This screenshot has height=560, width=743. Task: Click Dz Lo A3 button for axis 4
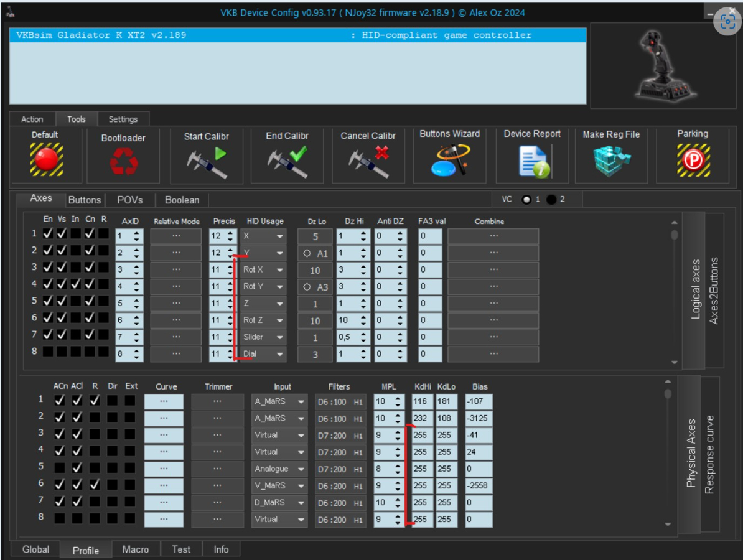315,287
